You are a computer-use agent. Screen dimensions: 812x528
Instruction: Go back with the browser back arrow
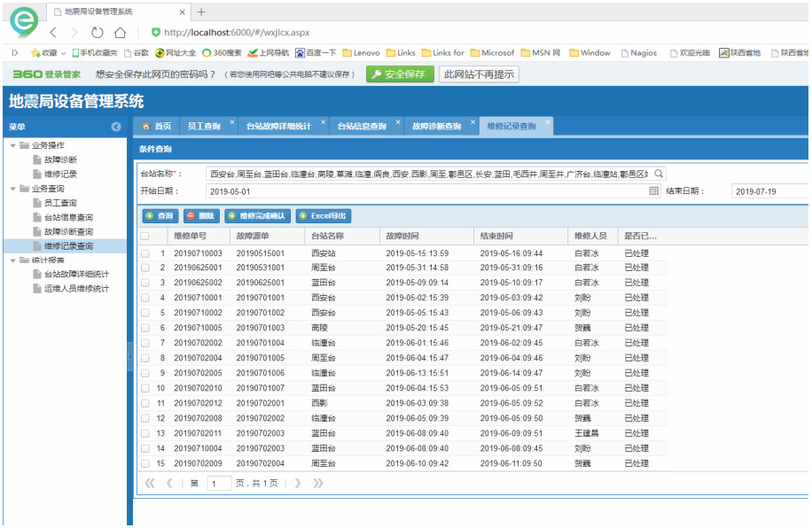pos(53,33)
